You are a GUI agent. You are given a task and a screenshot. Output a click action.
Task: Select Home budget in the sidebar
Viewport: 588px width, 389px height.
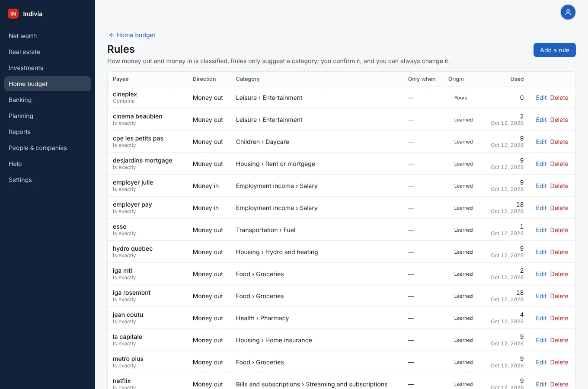pyautogui.click(x=48, y=84)
